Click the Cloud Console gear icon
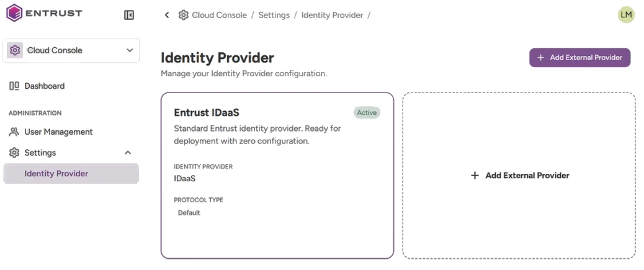This screenshot has width=644, height=270. tap(15, 50)
